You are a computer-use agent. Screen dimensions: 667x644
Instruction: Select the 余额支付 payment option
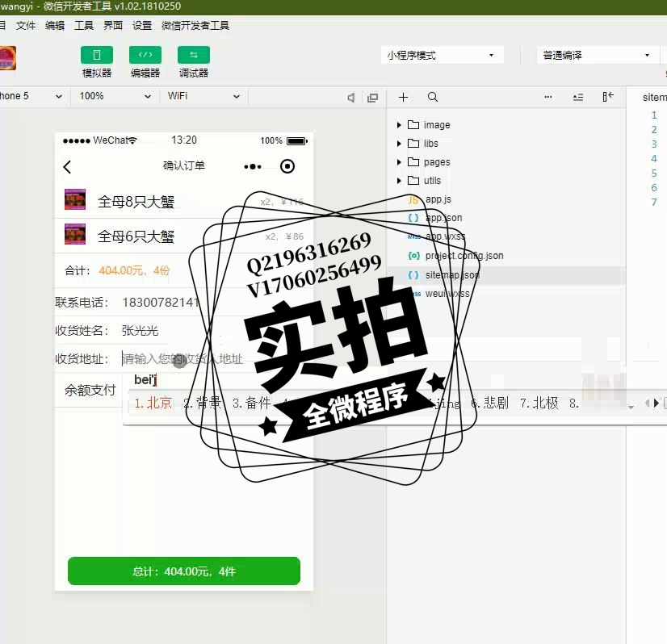[x=90, y=390]
